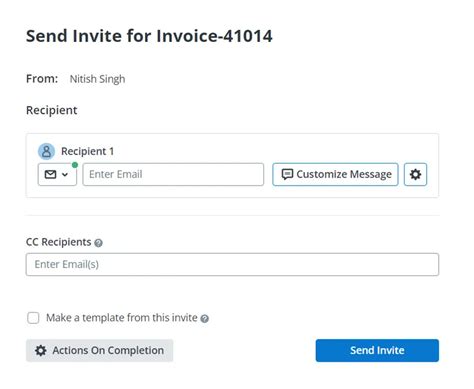Open recipient settings via gear icon
Screen dimensions: 474x389
pyautogui.click(x=415, y=174)
